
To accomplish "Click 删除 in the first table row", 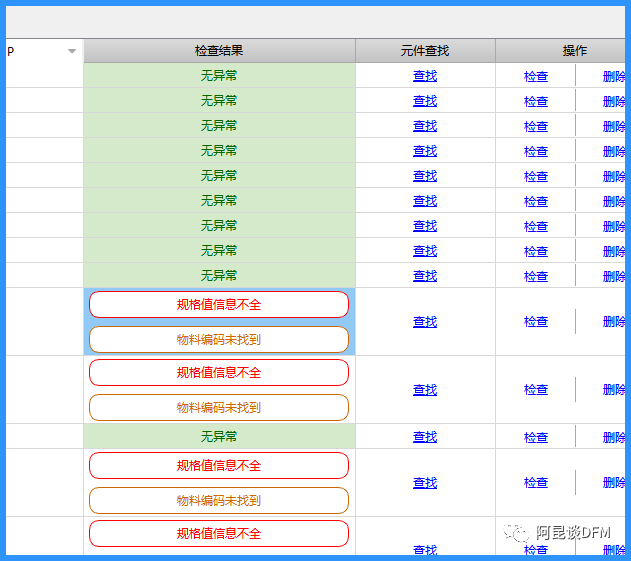I will pyautogui.click(x=614, y=76).
